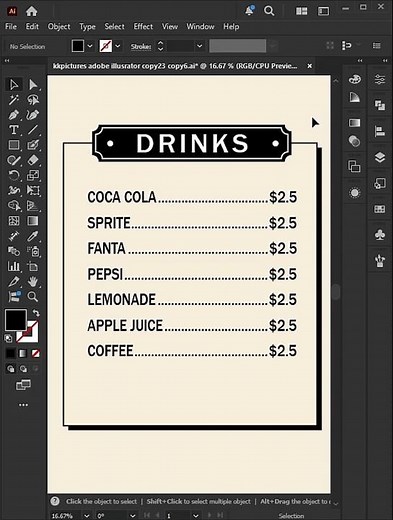
Task: Open the Effect menu
Action: coord(143,26)
